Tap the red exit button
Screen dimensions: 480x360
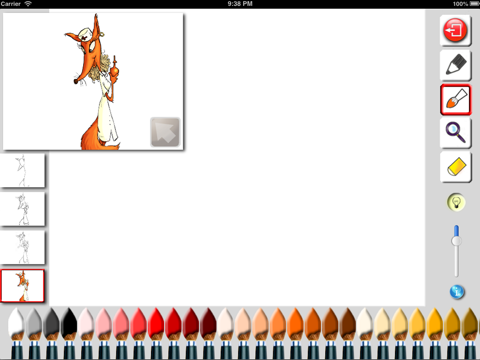coord(455,30)
